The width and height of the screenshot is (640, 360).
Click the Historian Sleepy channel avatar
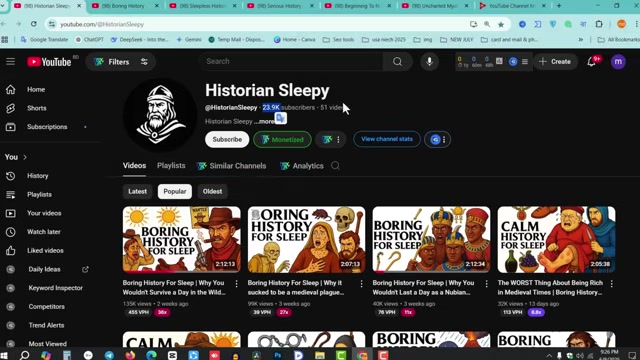point(160,115)
